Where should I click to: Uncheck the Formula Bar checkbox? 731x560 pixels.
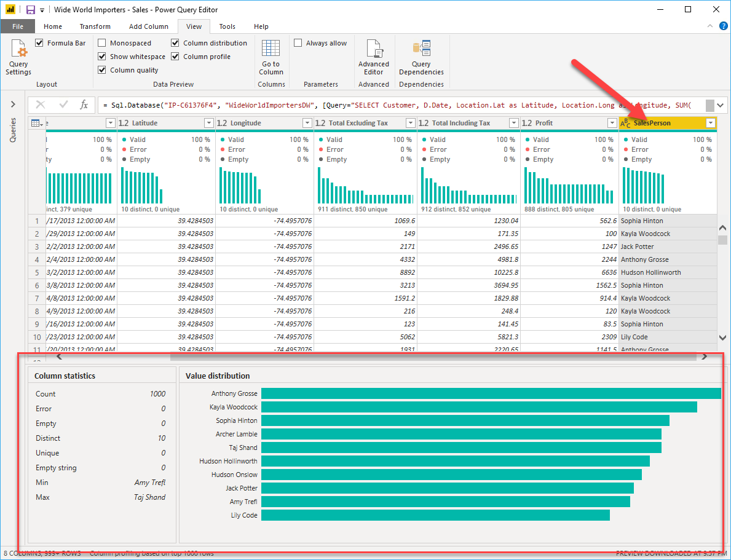(x=39, y=43)
